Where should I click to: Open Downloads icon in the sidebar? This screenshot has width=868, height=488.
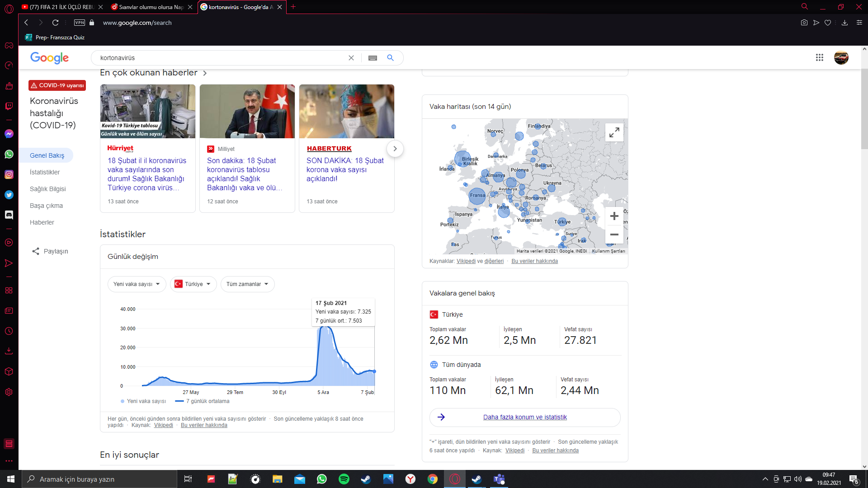pos(9,351)
